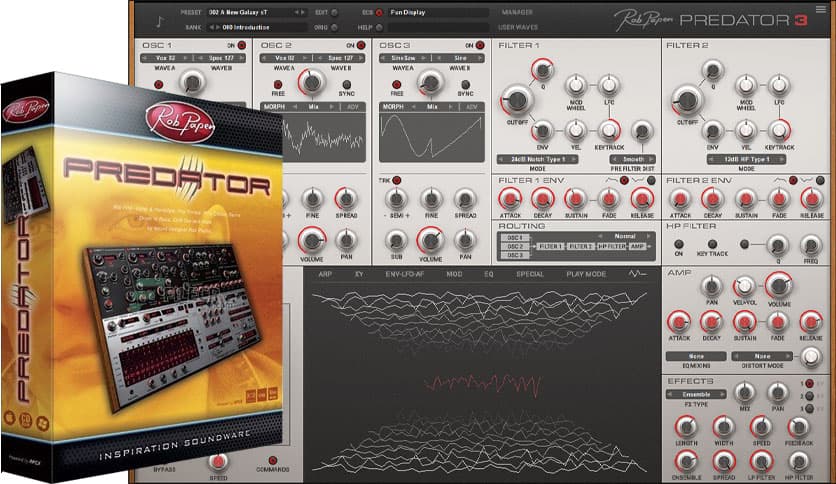Click FX Type previous arrow
The height and width of the screenshot is (484, 836).
click(x=670, y=394)
